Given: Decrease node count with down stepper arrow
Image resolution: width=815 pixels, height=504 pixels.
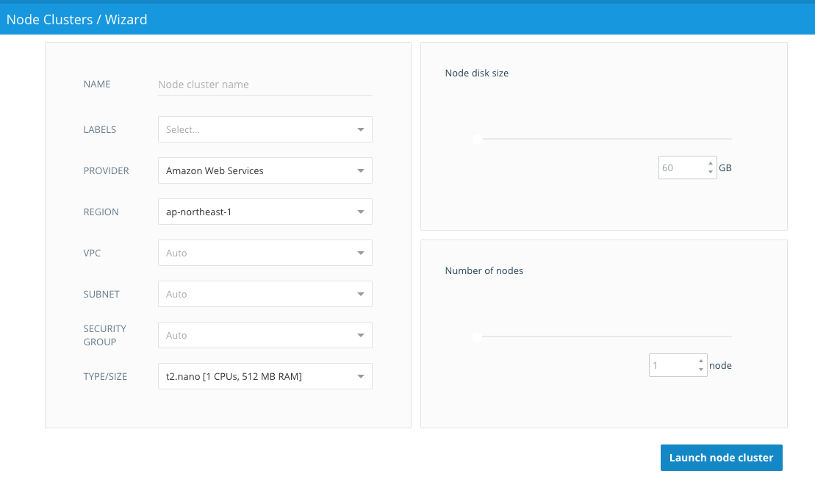Looking at the screenshot, I should [701, 370].
